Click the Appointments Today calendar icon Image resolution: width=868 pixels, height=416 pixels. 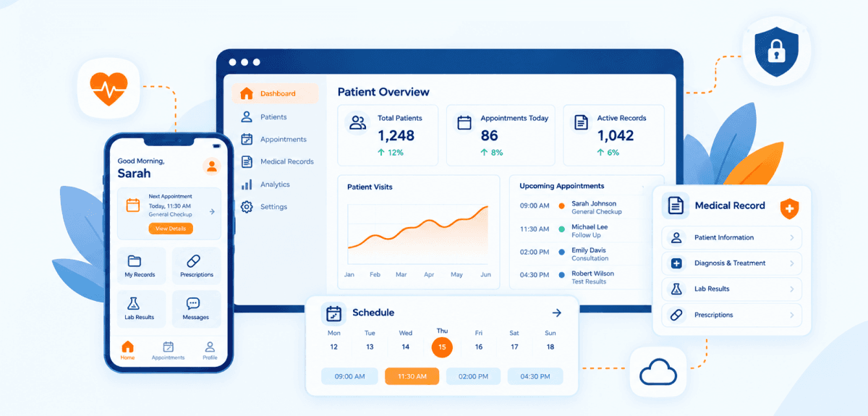(x=464, y=122)
